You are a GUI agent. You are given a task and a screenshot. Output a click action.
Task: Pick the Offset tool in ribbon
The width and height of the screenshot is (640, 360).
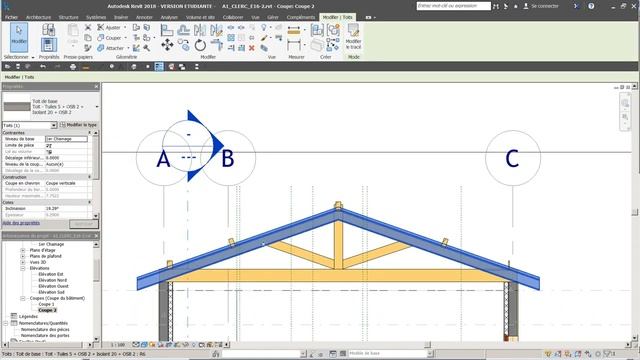(x=183, y=29)
